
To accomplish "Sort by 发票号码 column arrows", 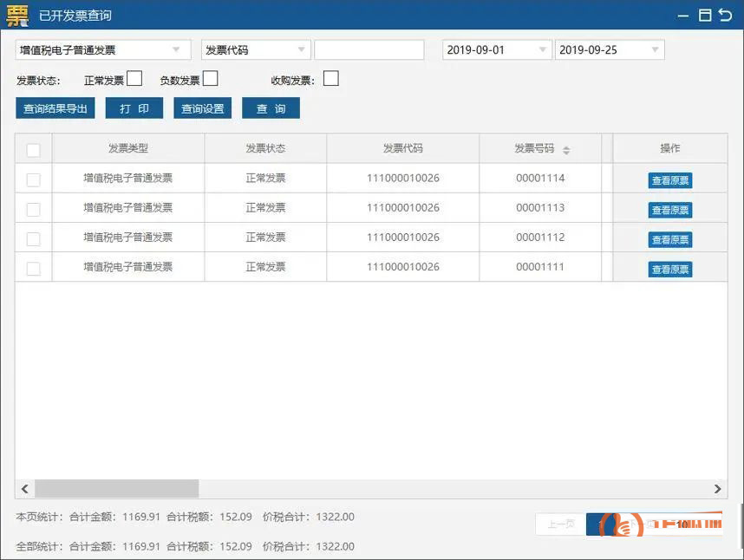I will 566,150.
